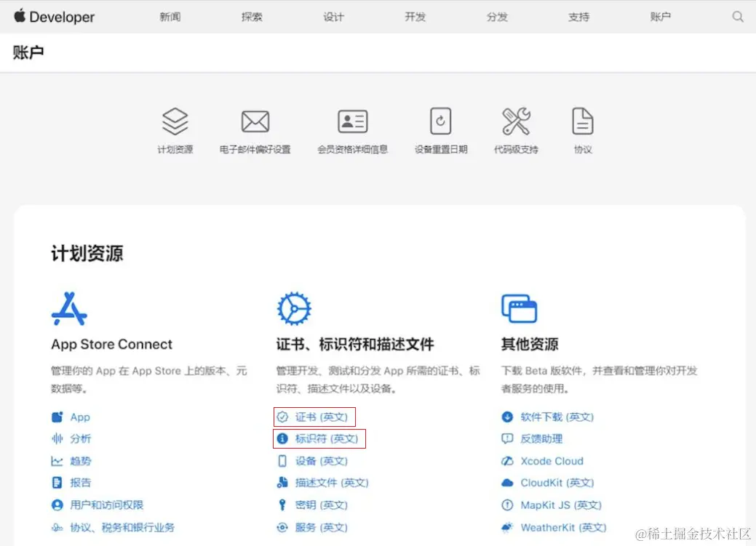Open the 描述文件 (英文) link
756x546 pixels.
click(x=332, y=483)
